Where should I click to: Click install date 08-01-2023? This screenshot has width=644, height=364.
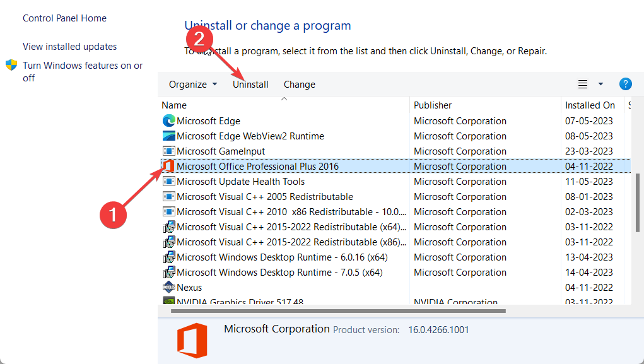point(589,197)
